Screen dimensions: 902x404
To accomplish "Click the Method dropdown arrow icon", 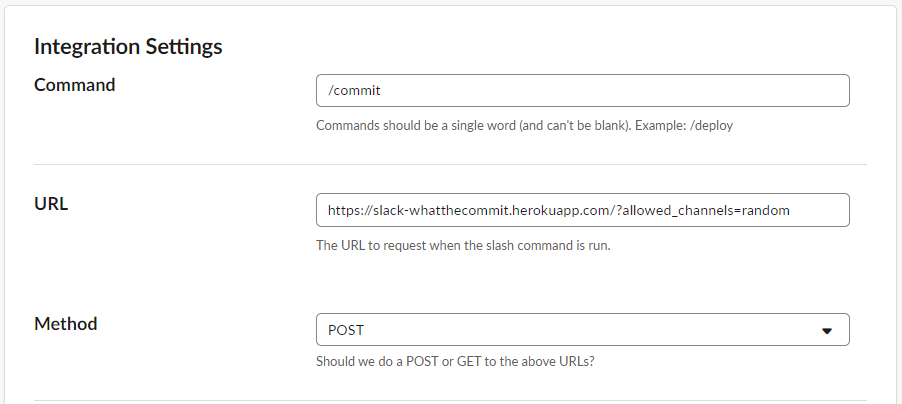I will point(827,331).
